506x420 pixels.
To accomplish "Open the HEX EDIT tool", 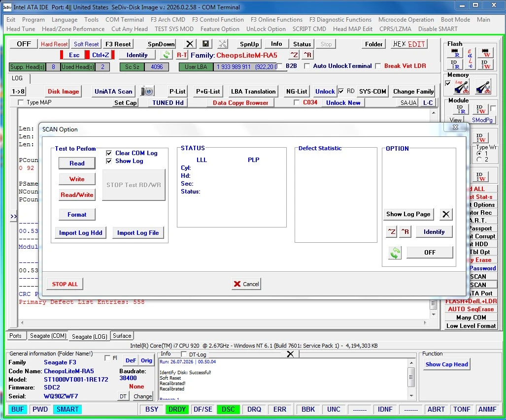I will click(x=409, y=44).
